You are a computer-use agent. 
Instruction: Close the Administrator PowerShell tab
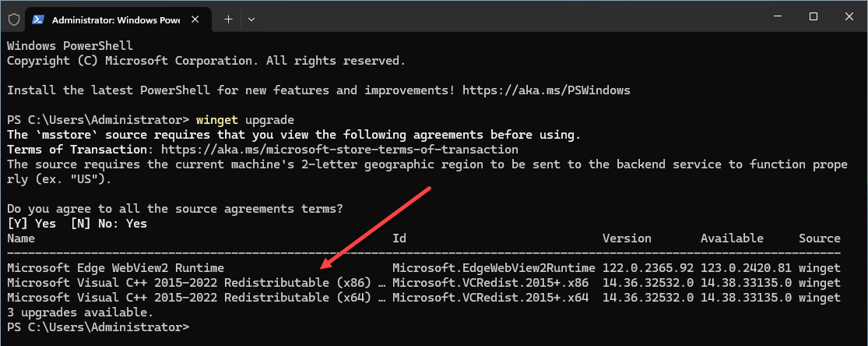pos(194,19)
